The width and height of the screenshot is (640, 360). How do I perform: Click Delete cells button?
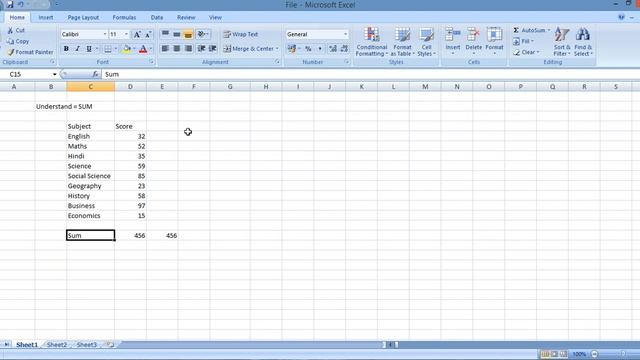tap(473, 41)
